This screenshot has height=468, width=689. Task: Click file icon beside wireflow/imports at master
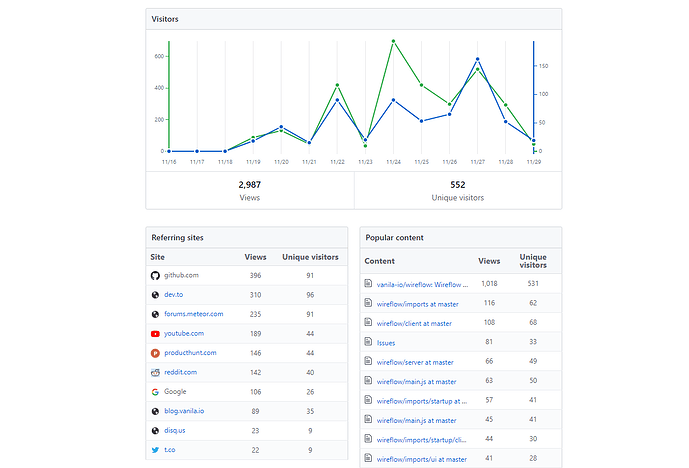tap(368, 303)
